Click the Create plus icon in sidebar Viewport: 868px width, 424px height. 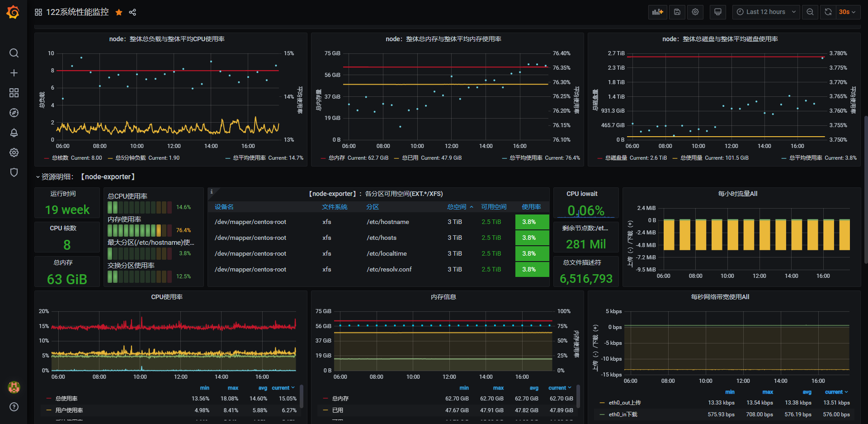14,73
